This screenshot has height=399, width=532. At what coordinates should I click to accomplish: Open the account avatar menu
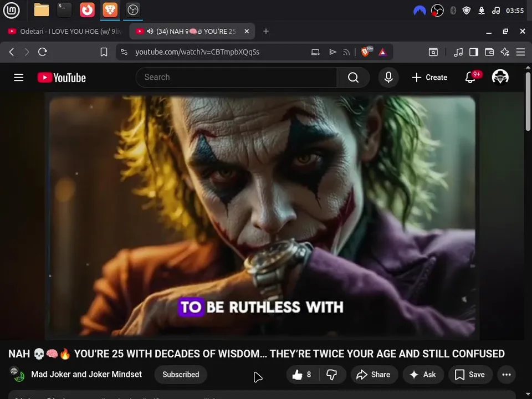pos(500,77)
